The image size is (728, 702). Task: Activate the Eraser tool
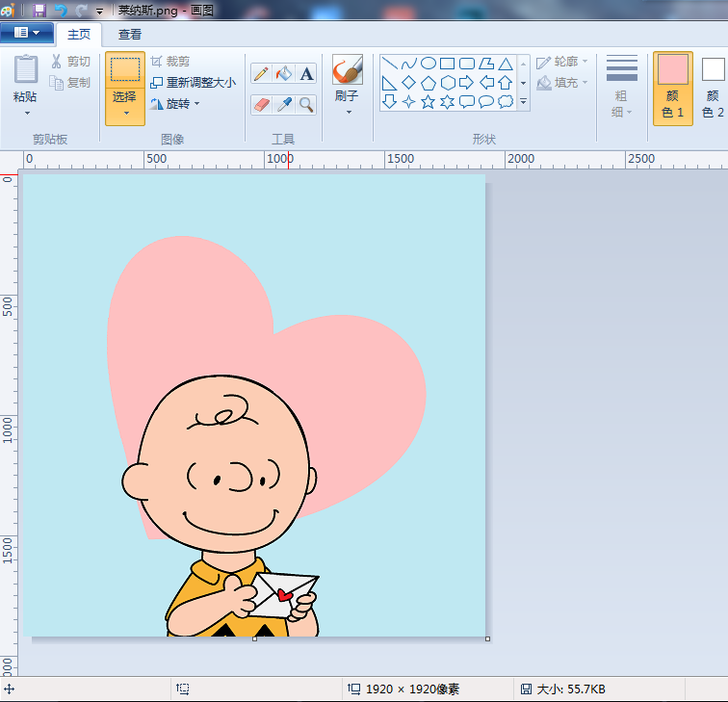click(x=261, y=104)
